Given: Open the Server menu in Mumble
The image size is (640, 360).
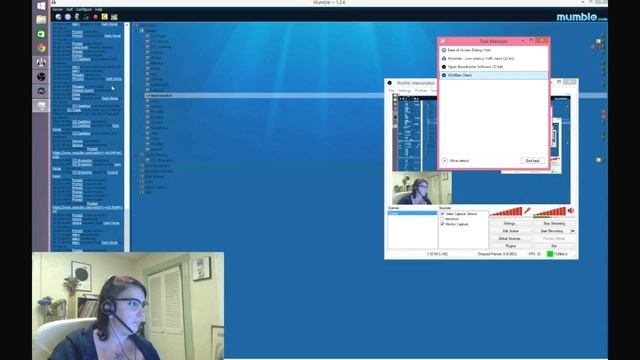Looking at the screenshot, I should coord(58,9).
